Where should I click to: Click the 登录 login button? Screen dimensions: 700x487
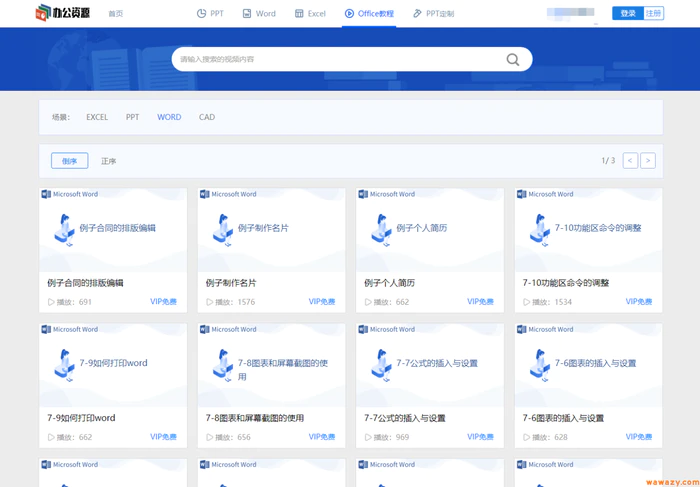point(628,13)
